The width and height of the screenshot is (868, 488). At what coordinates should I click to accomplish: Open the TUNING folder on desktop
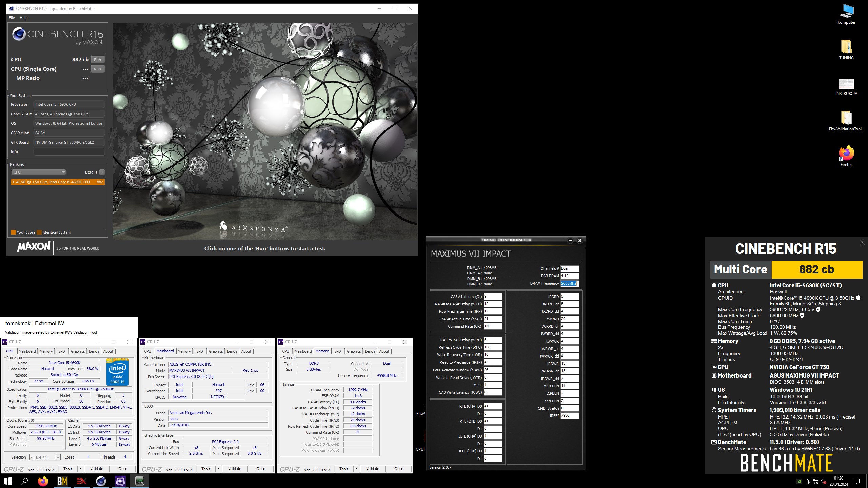(x=846, y=50)
